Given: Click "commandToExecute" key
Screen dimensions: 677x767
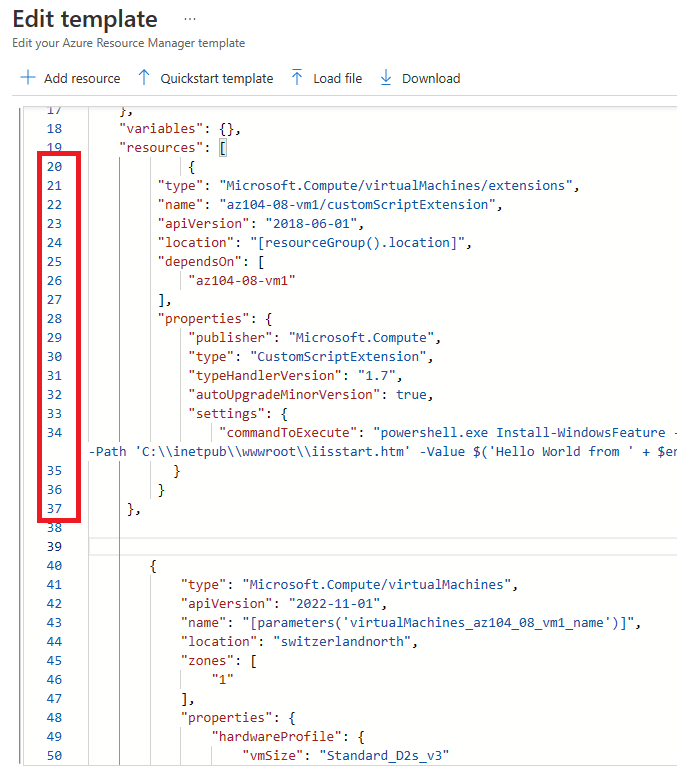Looking at the screenshot, I should coord(288,433).
